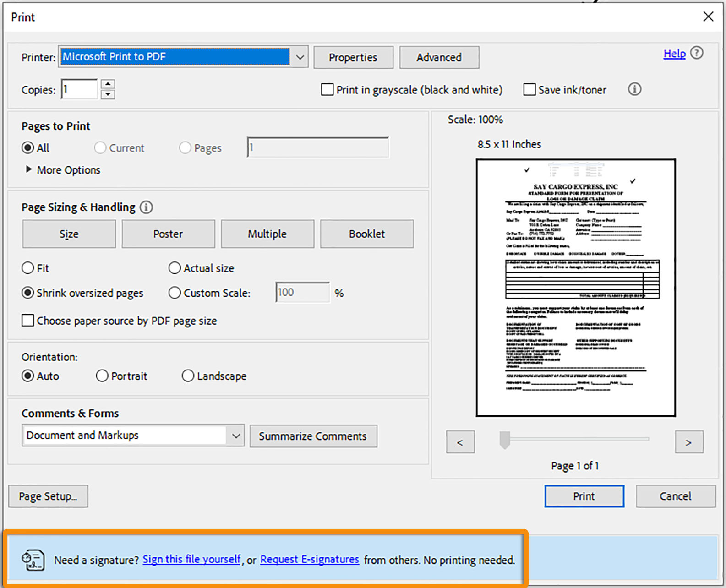Screen dimensions: 726x588
Task: Click into the Copies input field
Action: 79,89
